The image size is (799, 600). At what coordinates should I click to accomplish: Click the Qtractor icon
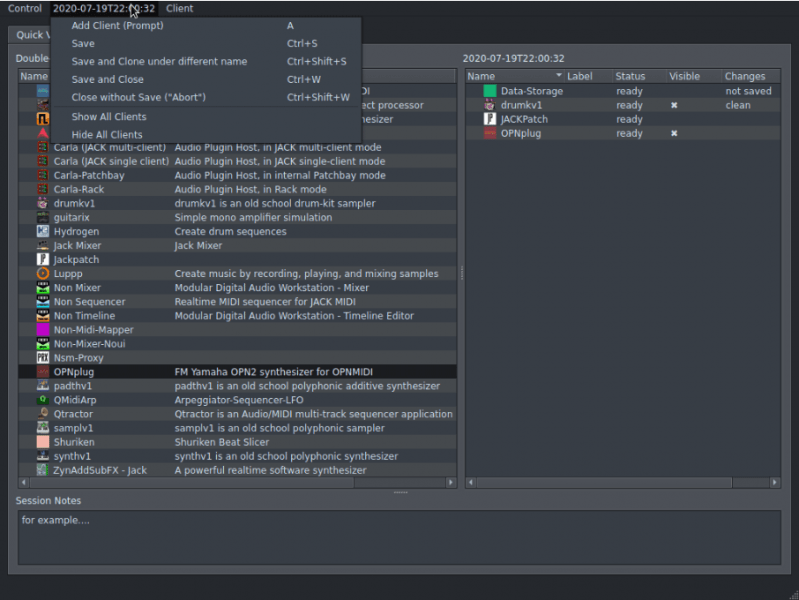pyautogui.click(x=43, y=414)
